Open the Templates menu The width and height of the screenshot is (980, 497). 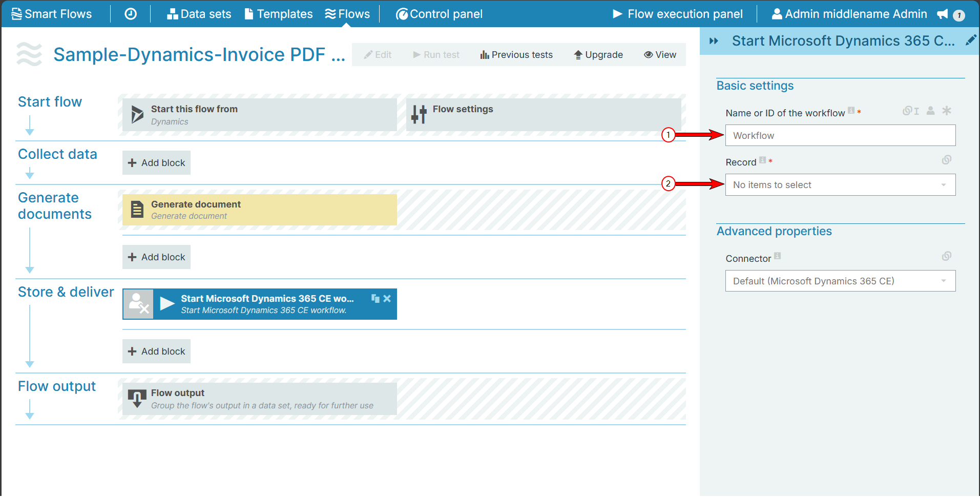point(279,14)
